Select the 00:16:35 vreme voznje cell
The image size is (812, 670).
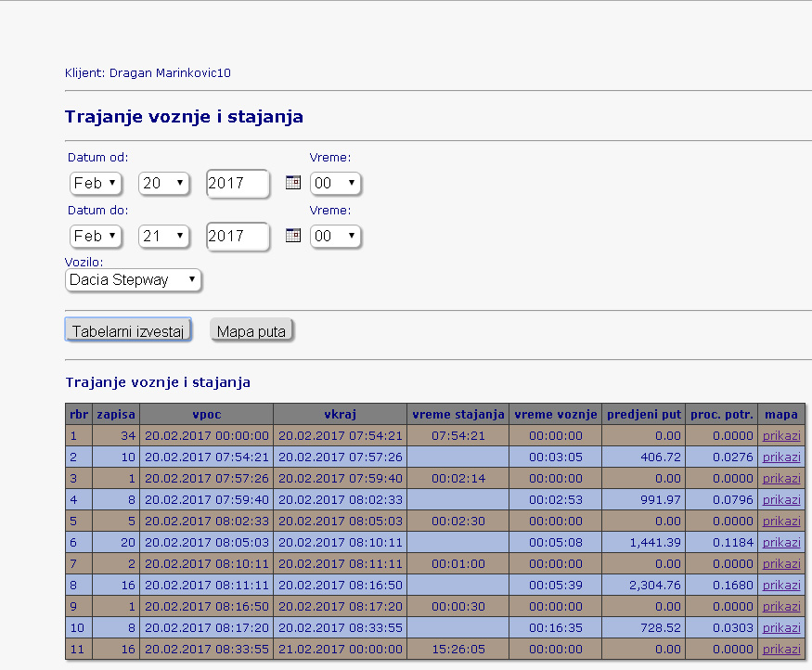point(556,627)
